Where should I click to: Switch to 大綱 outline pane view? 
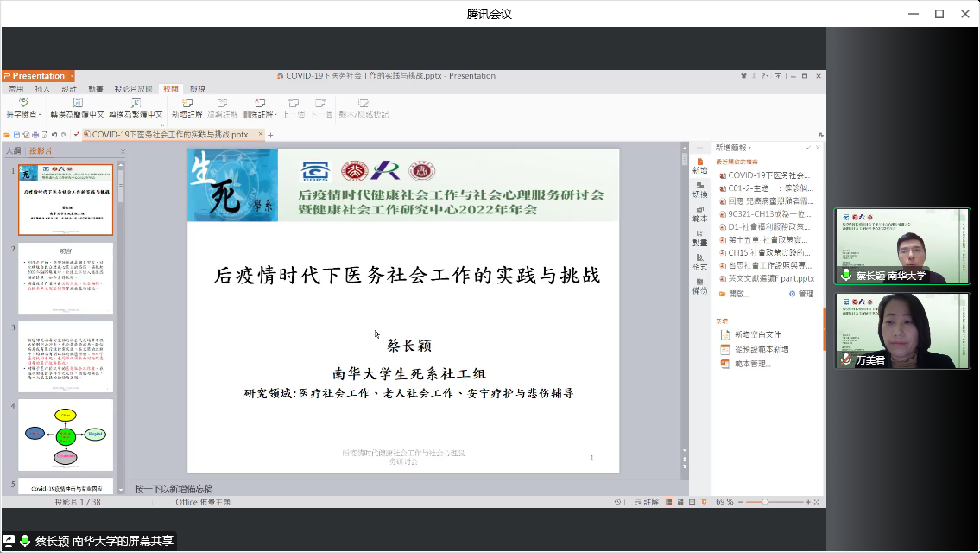coord(14,150)
